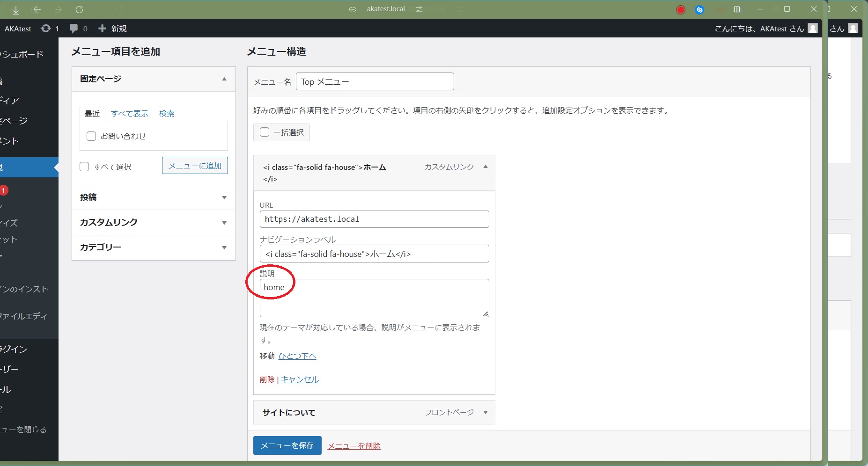
Task: Click the WordPress updates icon
Action: click(x=46, y=29)
